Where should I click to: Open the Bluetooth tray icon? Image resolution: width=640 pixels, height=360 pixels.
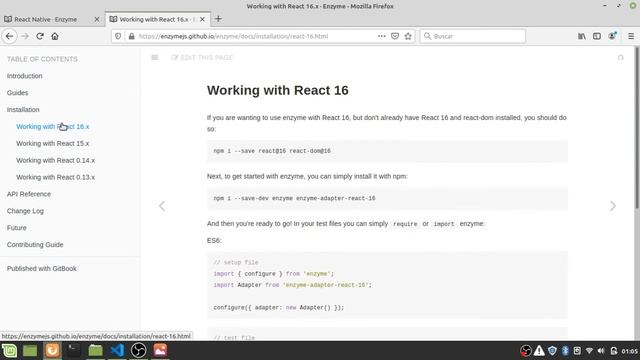tap(565, 351)
